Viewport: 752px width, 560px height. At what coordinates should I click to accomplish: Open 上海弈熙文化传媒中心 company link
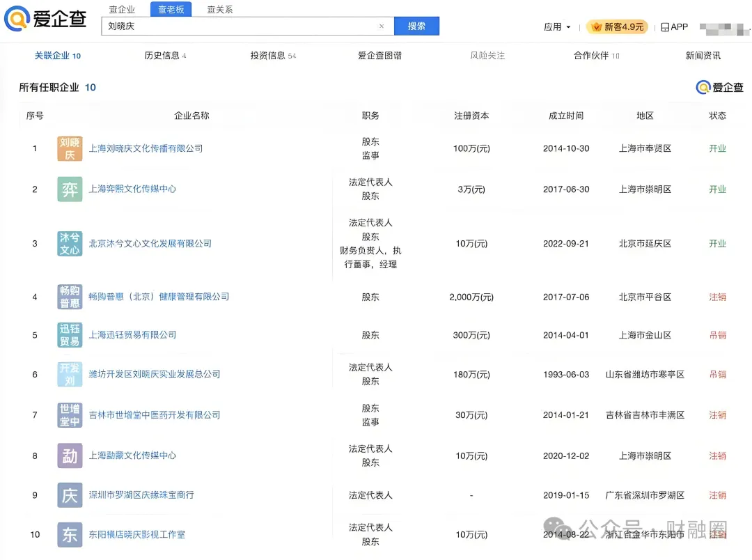pyautogui.click(x=132, y=189)
